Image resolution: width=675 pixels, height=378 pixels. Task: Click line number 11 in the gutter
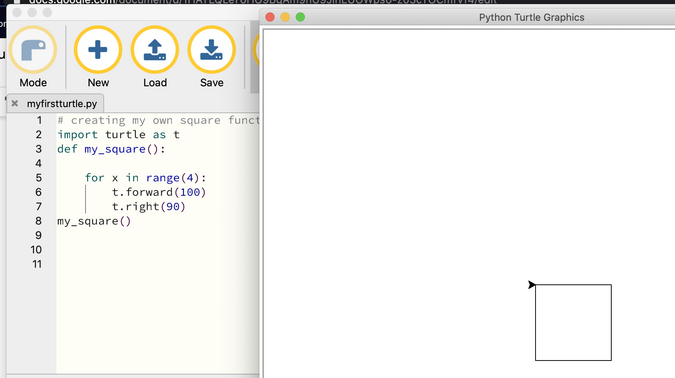point(37,264)
